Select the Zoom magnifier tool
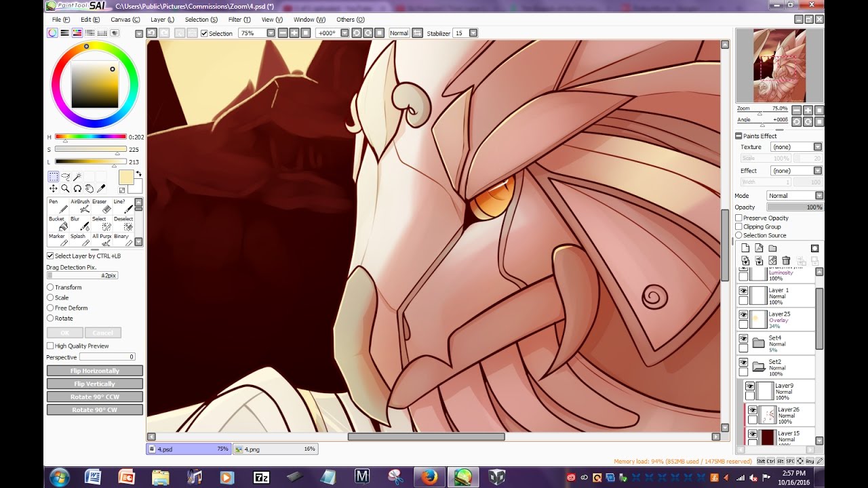 point(65,188)
